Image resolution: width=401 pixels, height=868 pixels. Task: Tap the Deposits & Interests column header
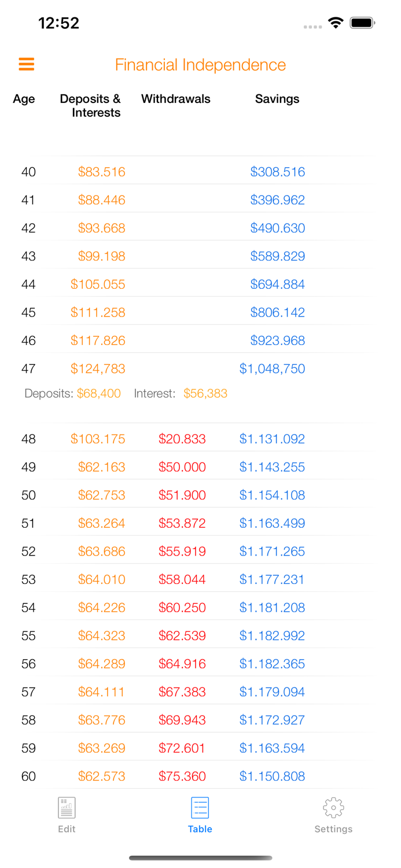pos(90,106)
